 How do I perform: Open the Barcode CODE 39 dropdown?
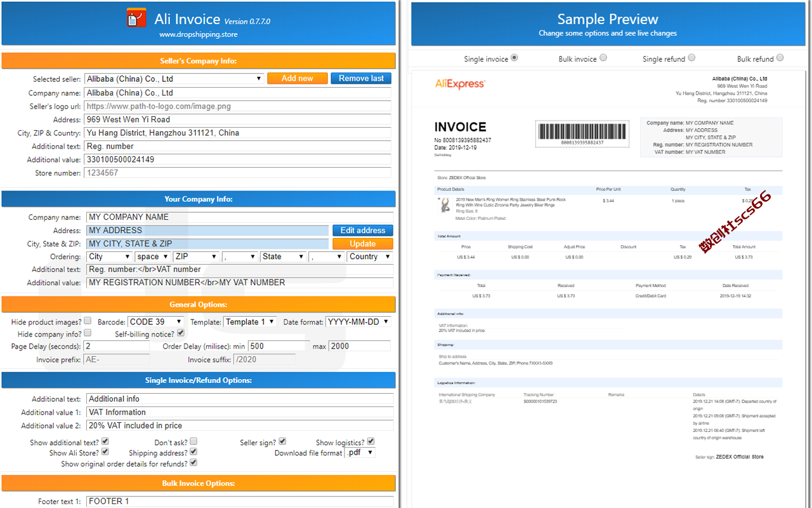point(156,322)
